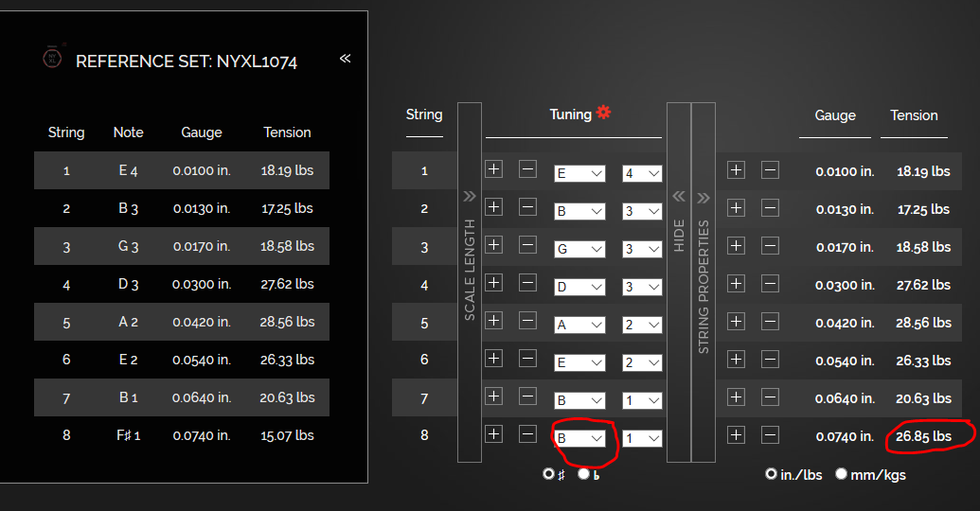Lower tuning pitch for string 2
This screenshot has height=511, width=980.
pyautogui.click(x=527, y=207)
